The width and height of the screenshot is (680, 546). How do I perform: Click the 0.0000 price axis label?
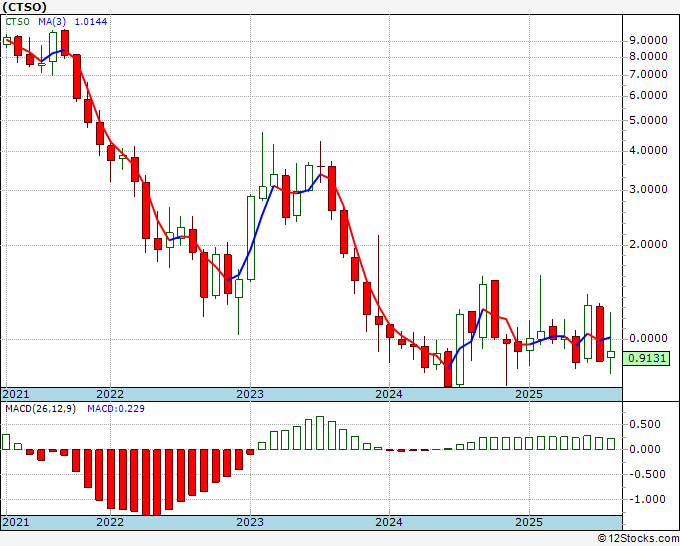(x=648, y=338)
